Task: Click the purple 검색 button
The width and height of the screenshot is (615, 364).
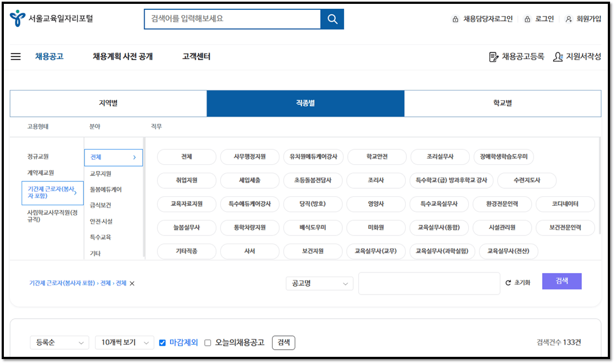Action: (561, 281)
